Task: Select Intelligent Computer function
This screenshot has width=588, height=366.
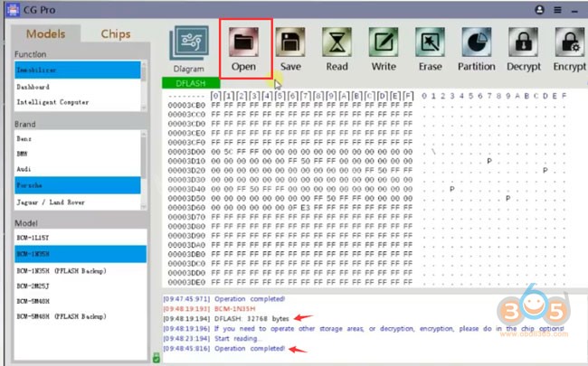Action: (78, 102)
